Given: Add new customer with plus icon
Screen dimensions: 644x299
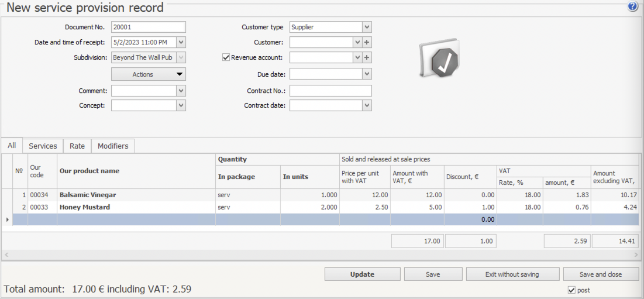Looking at the screenshot, I should point(367,42).
